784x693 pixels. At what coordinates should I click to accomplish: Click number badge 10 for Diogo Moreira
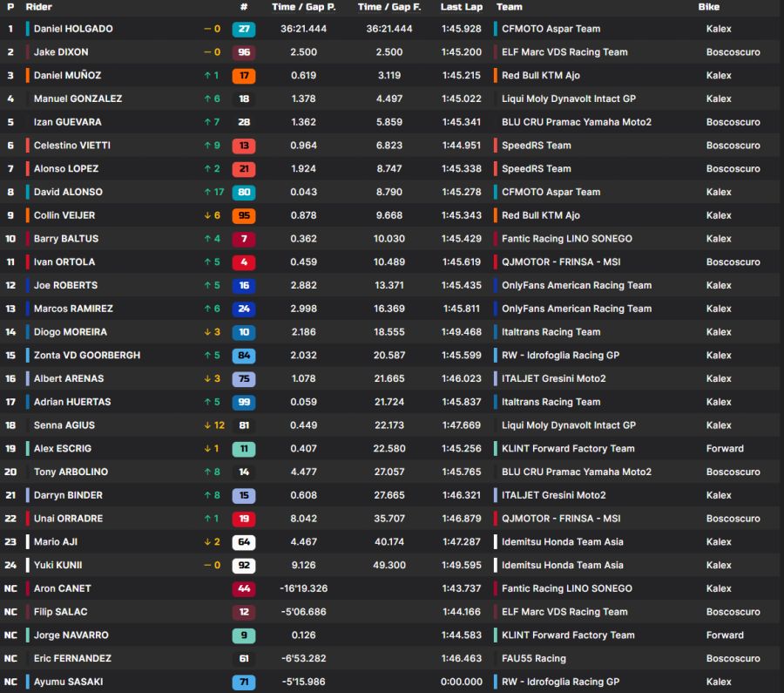pos(244,332)
